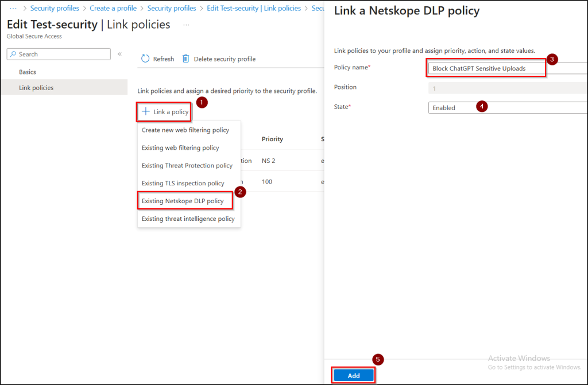Select Existing Threat Protection policy

coord(187,166)
